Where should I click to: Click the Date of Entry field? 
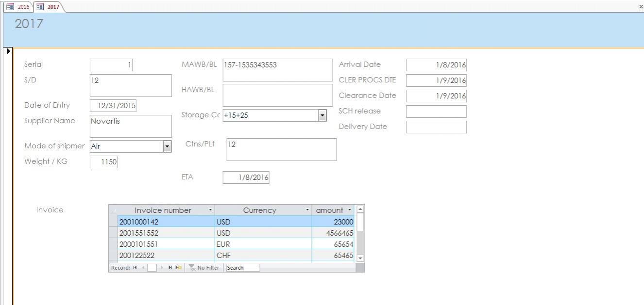[113, 106]
